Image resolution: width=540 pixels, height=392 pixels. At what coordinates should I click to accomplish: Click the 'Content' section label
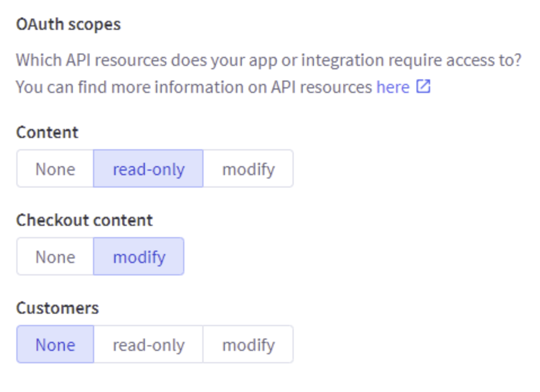point(47,132)
